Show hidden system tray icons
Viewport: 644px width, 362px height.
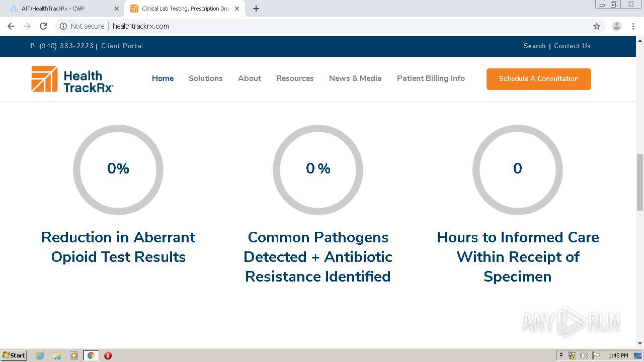click(x=561, y=355)
